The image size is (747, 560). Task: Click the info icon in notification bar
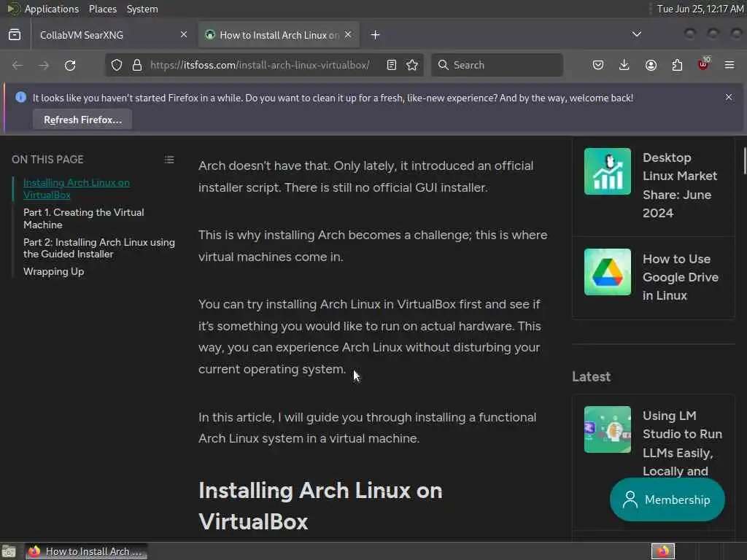[21, 97]
